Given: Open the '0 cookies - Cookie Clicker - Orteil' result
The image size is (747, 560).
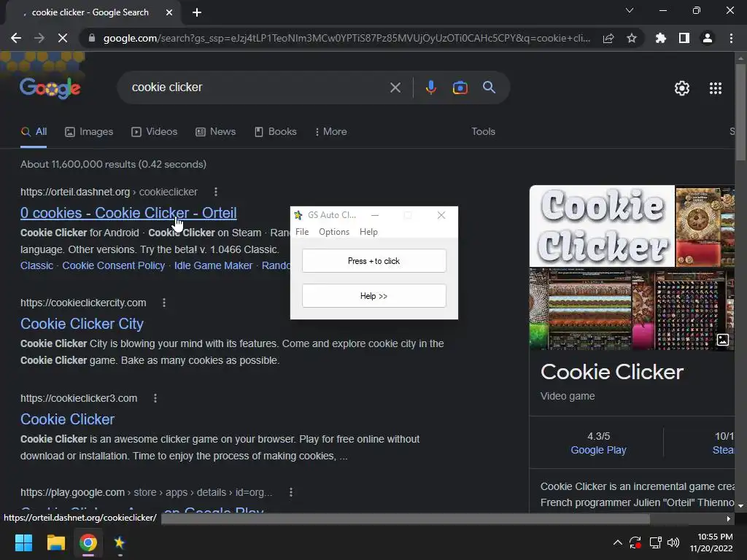Looking at the screenshot, I should pyautogui.click(x=128, y=213).
